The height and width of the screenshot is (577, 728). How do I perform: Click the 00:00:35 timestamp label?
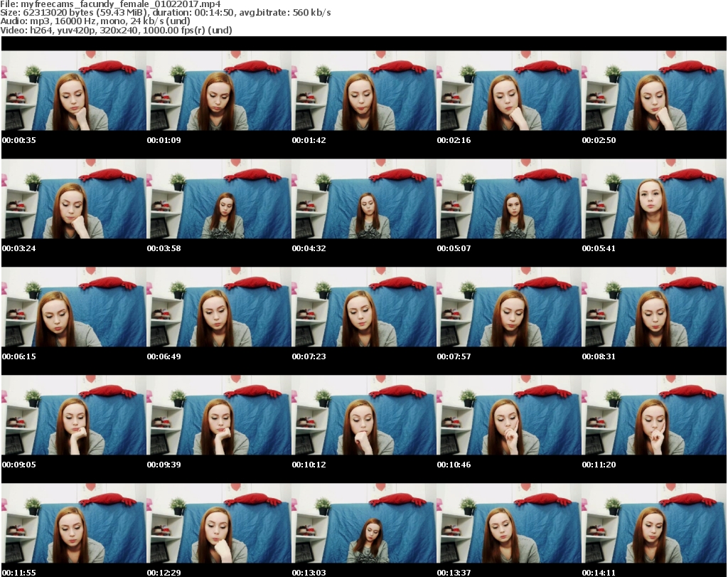click(x=19, y=140)
